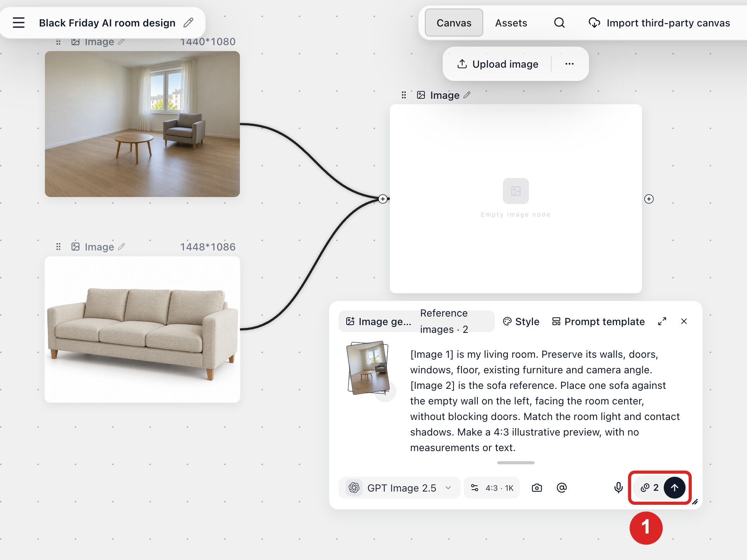The width and height of the screenshot is (747, 560).
Task: Switch to the Canvas tab
Action: [x=454, y=23]
